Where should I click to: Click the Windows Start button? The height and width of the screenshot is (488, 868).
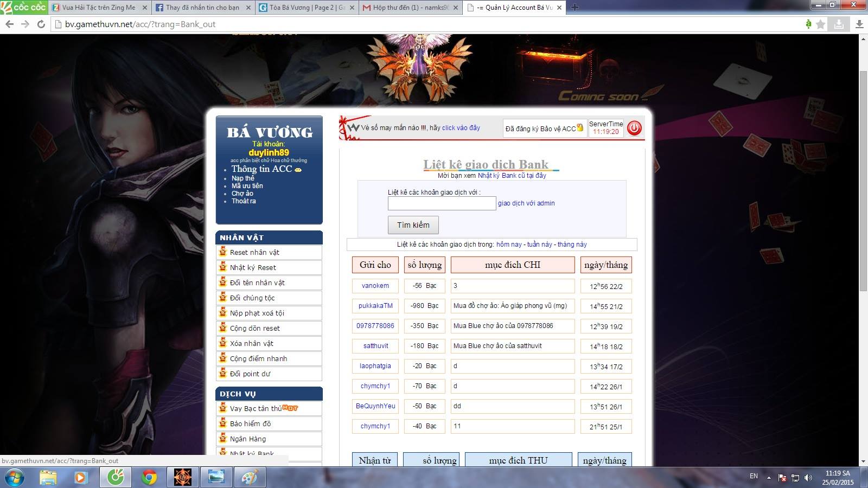pos(15,478)
